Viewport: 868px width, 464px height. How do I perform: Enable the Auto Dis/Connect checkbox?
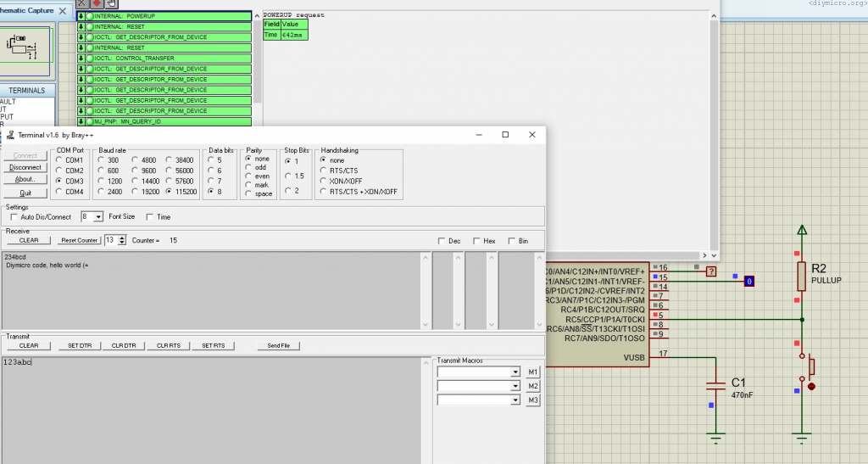[x=14, y=217]
